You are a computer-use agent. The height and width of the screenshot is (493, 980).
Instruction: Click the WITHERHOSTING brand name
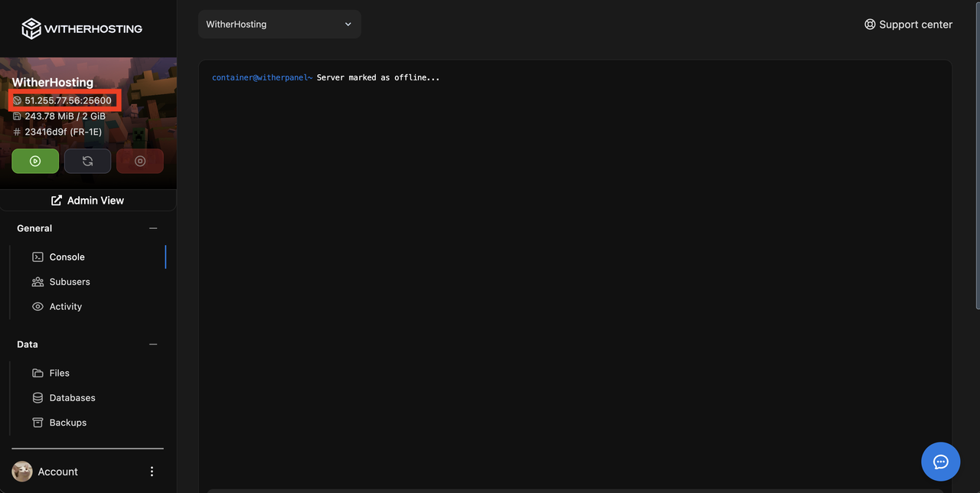pyautogui.click(x=93, y=29)
